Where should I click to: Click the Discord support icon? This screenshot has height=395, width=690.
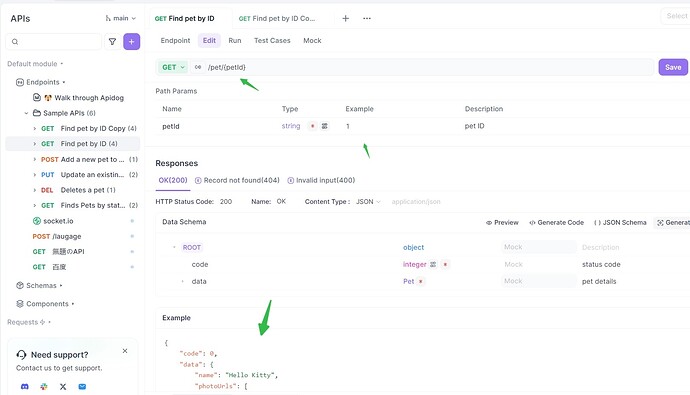pos(25,387)
